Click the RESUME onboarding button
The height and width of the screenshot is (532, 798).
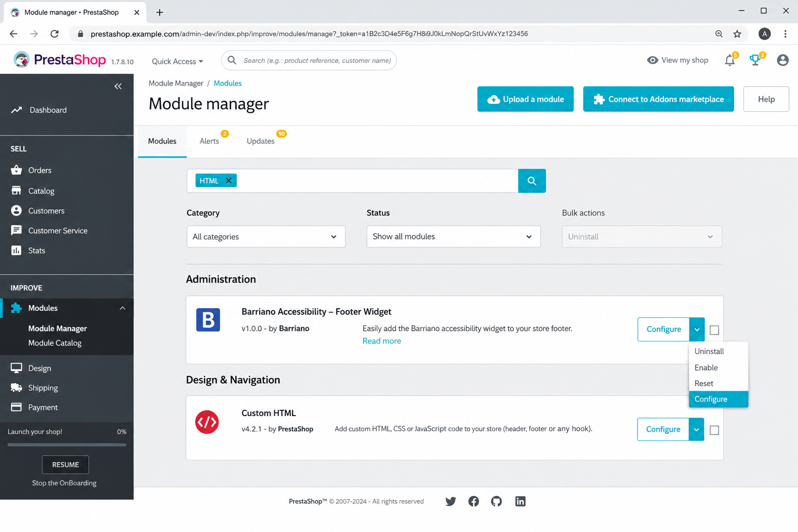click(65, 464)
